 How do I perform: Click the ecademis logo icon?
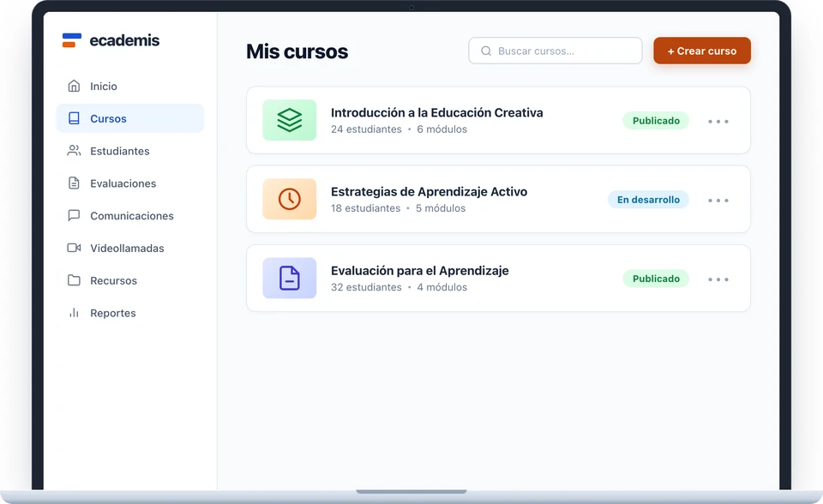72,40
